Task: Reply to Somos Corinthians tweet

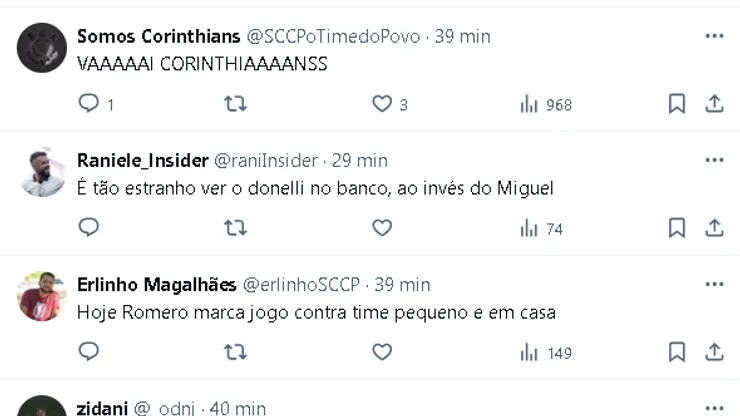Action: coord(89,104)
